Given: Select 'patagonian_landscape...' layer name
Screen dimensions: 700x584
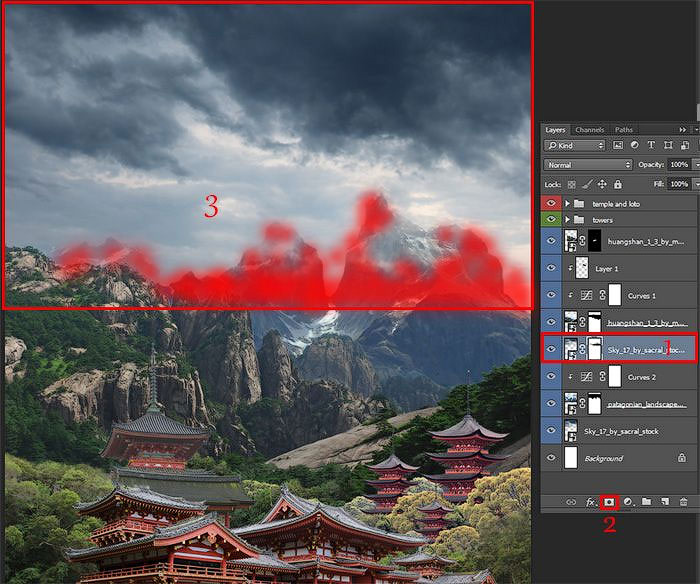Looking at the screenshot, I should coord(647,405).
